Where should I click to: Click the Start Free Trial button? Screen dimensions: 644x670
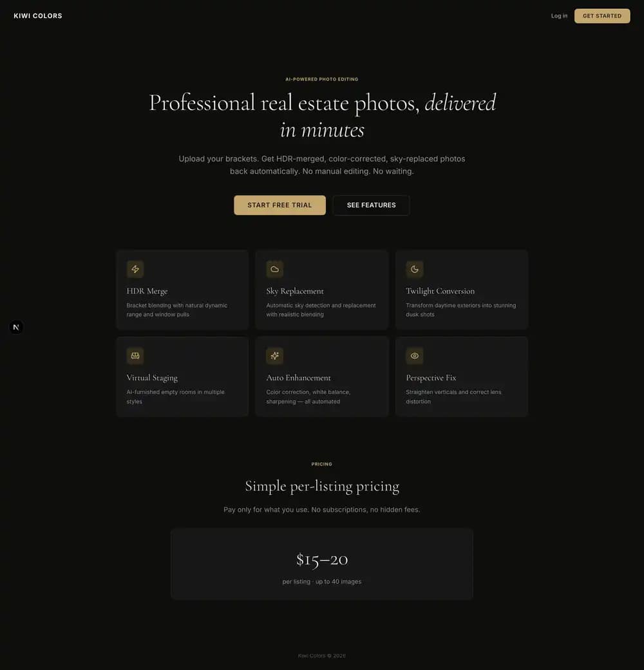click(279, 205)
